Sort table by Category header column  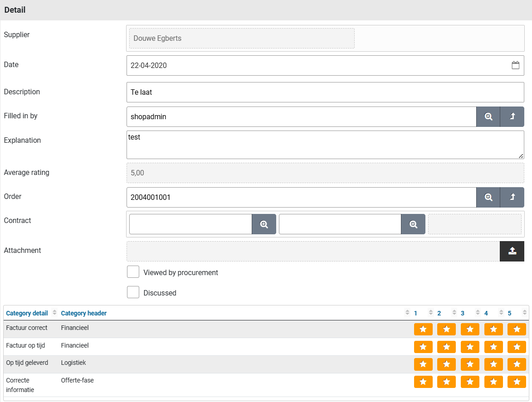[x=84, y=313]
